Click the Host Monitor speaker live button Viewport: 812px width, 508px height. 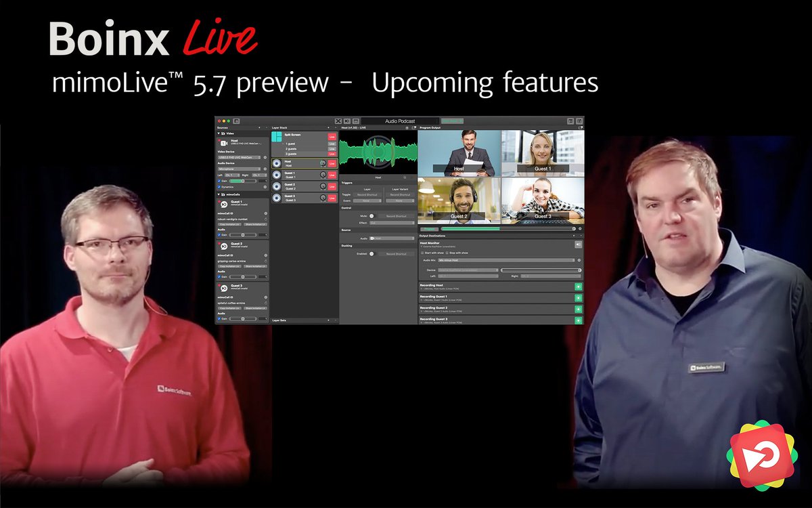coord(578,244)
